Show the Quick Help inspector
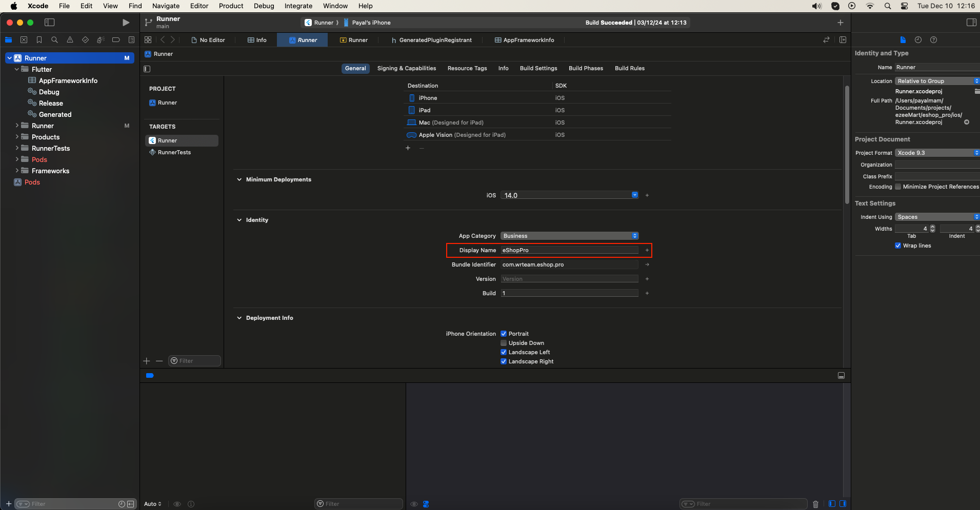Screen dimensions: 980x510 (933, 40)
